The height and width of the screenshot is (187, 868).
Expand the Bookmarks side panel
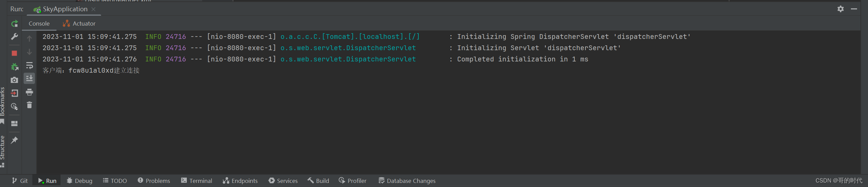(2, 102)
